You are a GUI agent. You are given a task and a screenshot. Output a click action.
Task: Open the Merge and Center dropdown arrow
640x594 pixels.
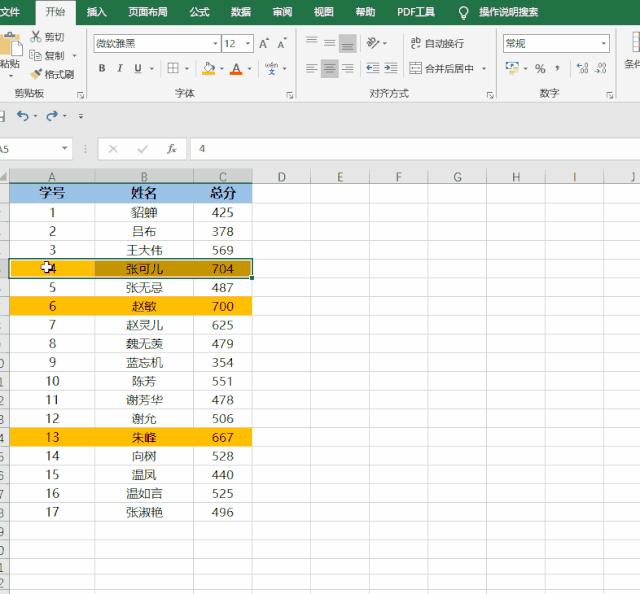484,68
